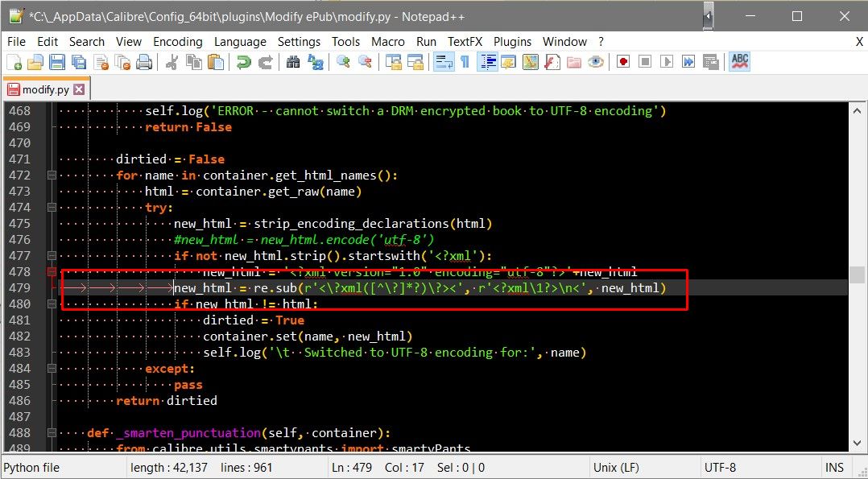
Task: Click the Close document toolbar icon
Action: pyautogui.click(x=101, y=62)
